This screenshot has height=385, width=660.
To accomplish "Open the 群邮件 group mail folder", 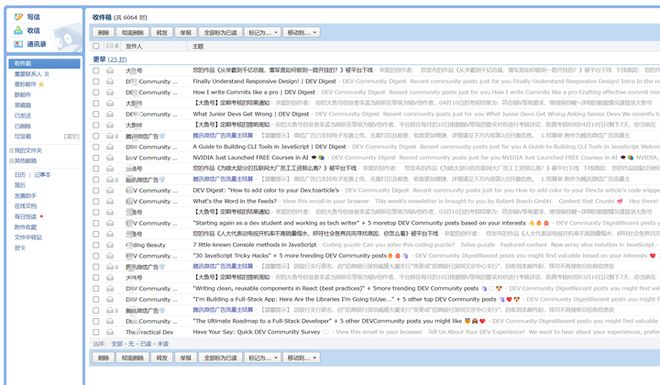I will [23, 95].
